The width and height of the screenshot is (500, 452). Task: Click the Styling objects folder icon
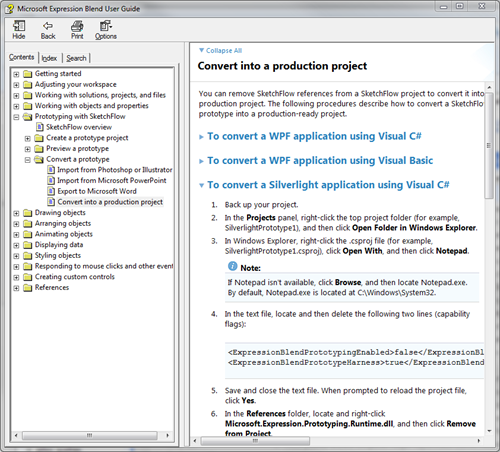click(28, 255)
